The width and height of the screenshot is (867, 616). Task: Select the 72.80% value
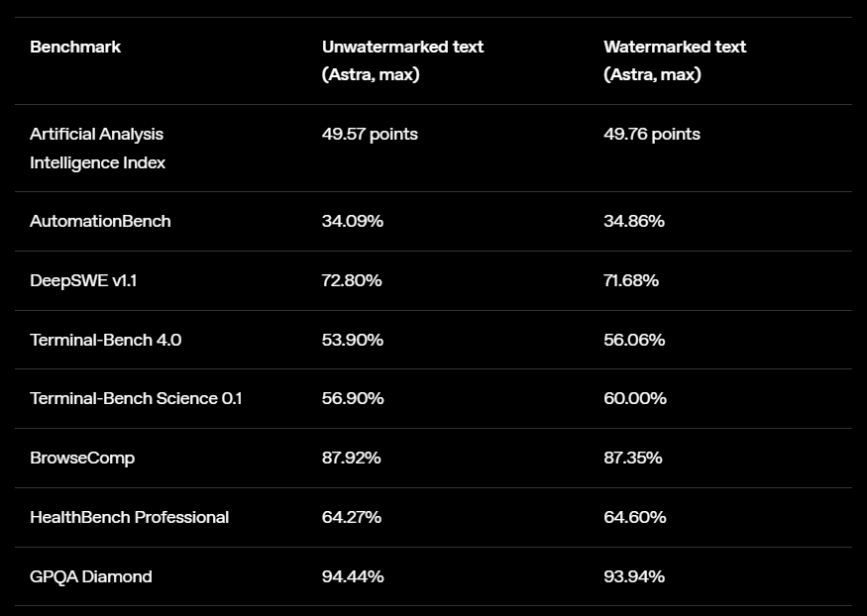point(352,280)
